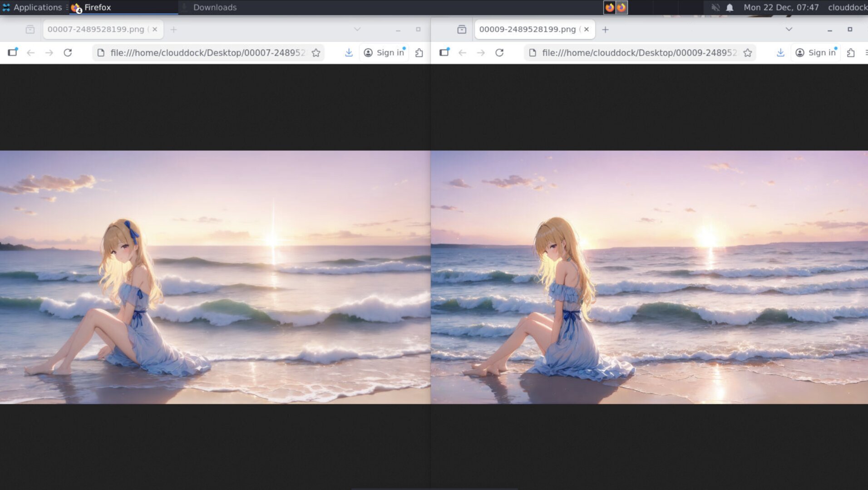
Task: Go back in the right browser window
Action: click(x=462, y=53)
